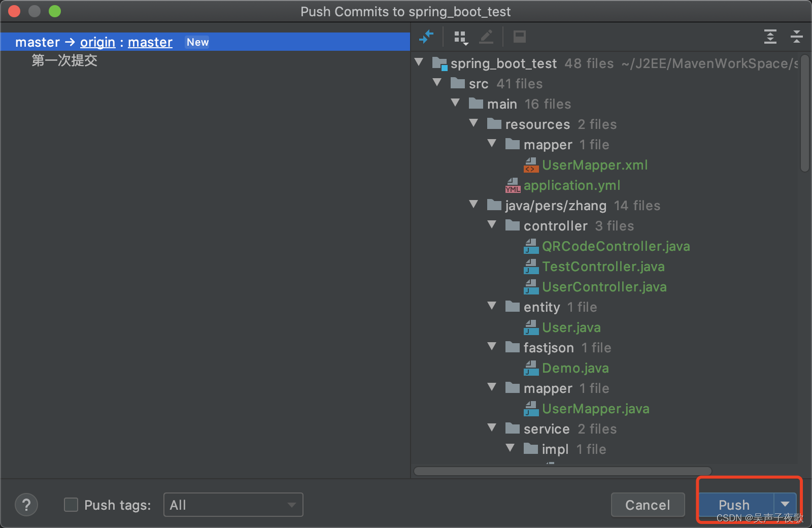Click the Collapse All icon

tap(797, 37)
